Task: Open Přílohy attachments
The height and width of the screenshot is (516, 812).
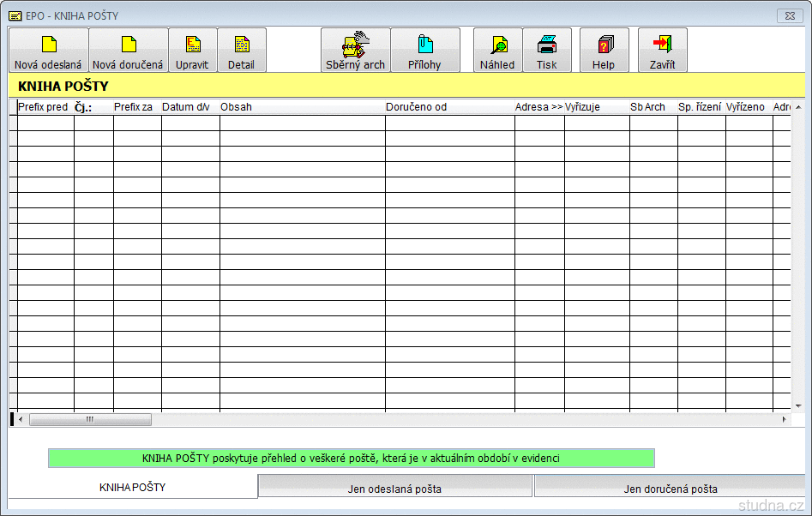Action: coord(424,51)
